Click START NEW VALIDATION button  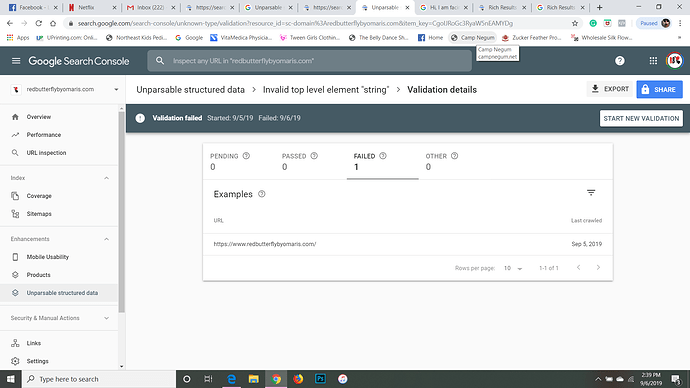point(641,118)
